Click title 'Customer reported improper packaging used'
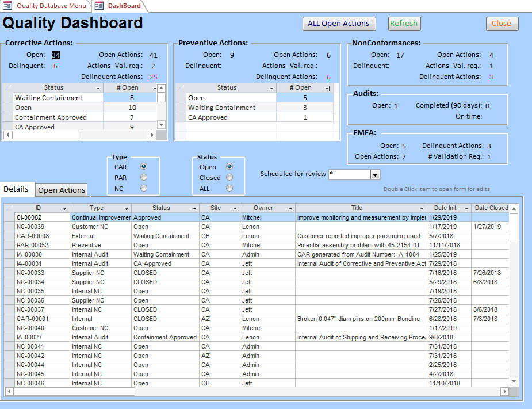This screenshot has height=409, width=532. 359,236
